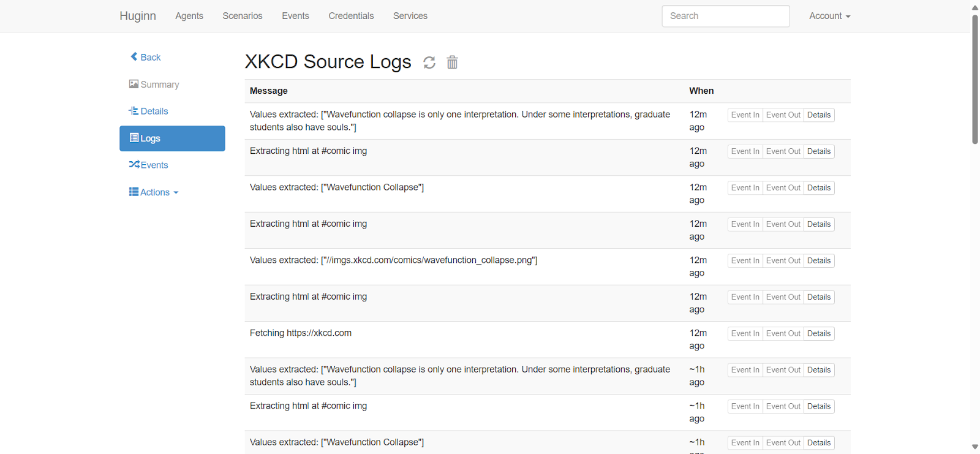Click Event In for 12m ["Wavefunction Collapse"] row
Image resolution: width=980 pixels, height=454 pixels.
745,188
